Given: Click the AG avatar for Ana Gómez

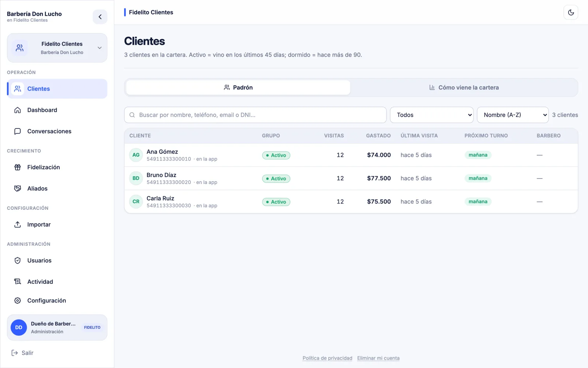Looking at the screenshot, I should coord(136,155).
